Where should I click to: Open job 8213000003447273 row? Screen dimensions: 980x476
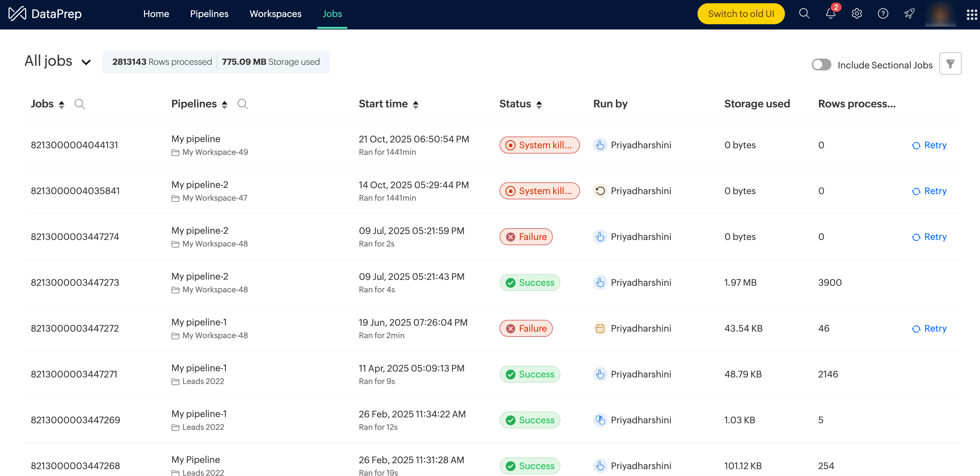[75, 282]
